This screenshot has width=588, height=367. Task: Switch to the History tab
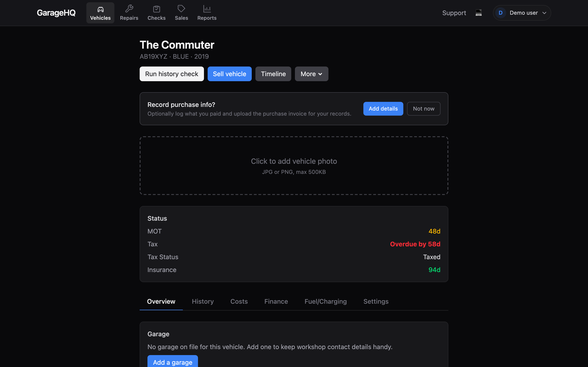(203, 301)
